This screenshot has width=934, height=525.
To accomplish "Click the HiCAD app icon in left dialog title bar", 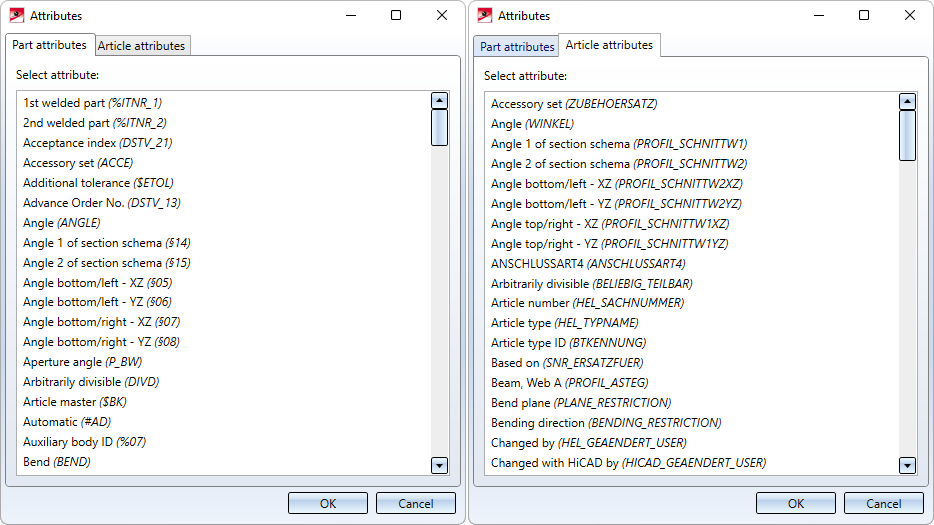I will tap(17, 15).
